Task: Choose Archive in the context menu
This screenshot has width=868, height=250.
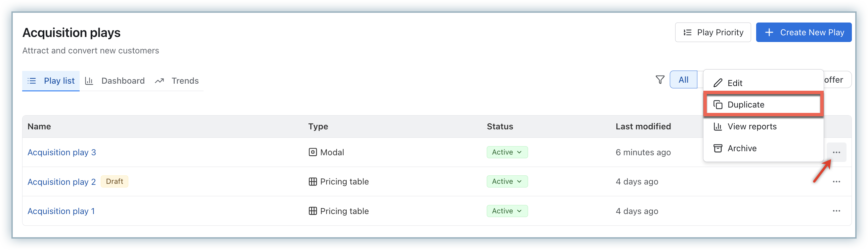Action: (x=741, y=148)
